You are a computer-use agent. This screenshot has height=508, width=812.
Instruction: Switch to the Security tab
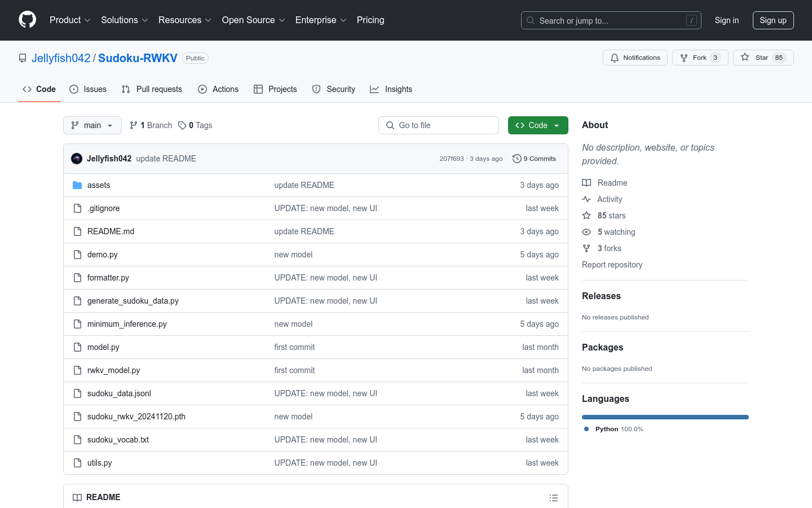(x=334, y=89)
